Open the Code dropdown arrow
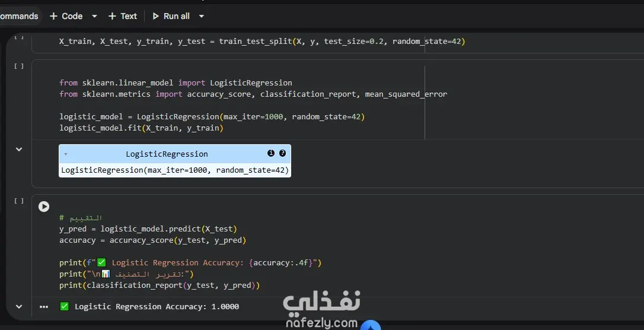This screenshot has width=644, height=330. (94, 17)
